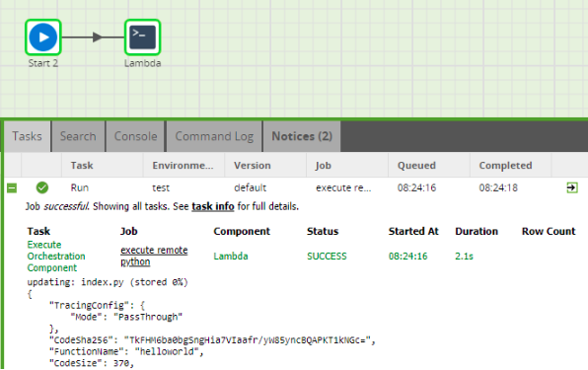Click the "TracingConfig" output line
This screenshot has height=370, width=588.
tap(97, 305)
